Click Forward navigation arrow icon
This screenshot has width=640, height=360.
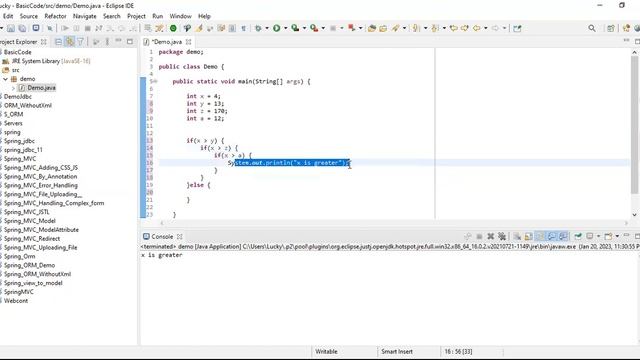click(x=495, y=28)
